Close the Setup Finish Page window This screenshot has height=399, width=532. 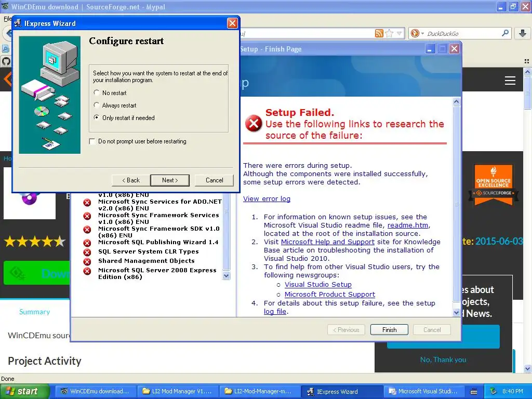(454, 49)
